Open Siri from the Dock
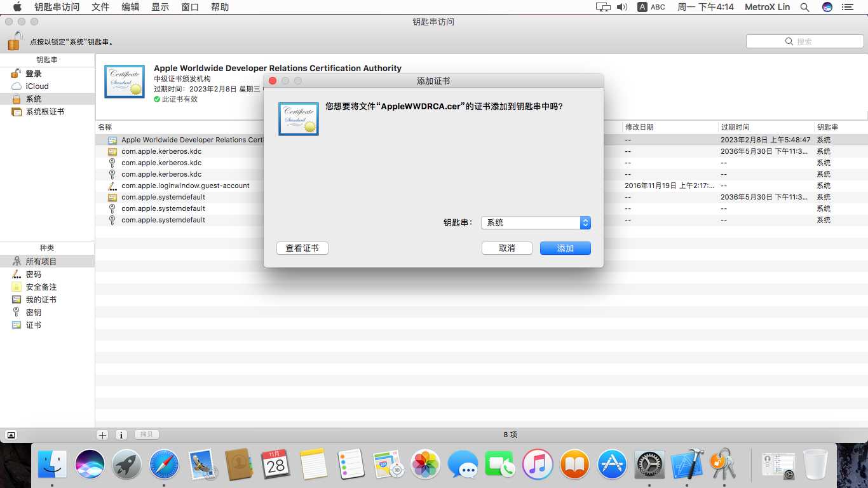This screenshot has width=868, height=488. point(90,464)
